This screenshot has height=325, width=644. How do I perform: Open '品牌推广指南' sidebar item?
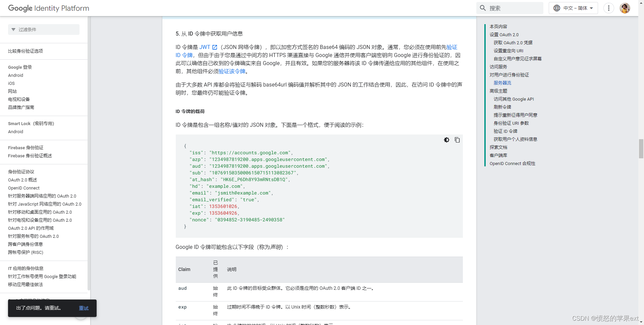(x=21, y=107)
